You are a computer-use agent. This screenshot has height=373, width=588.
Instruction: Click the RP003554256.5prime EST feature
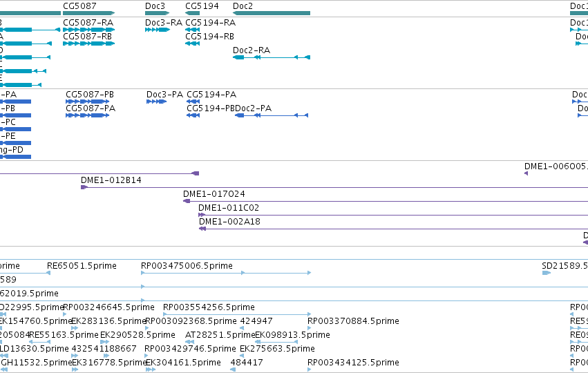coord(237,314)
